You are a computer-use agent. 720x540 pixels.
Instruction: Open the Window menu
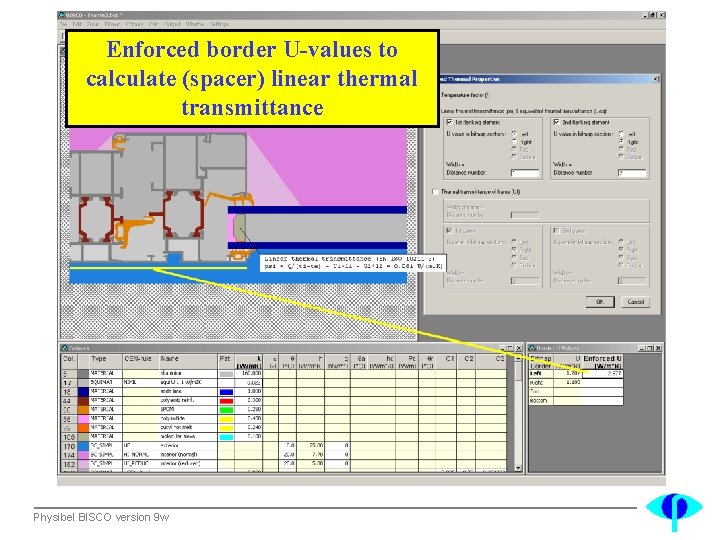tap(195, 24)
